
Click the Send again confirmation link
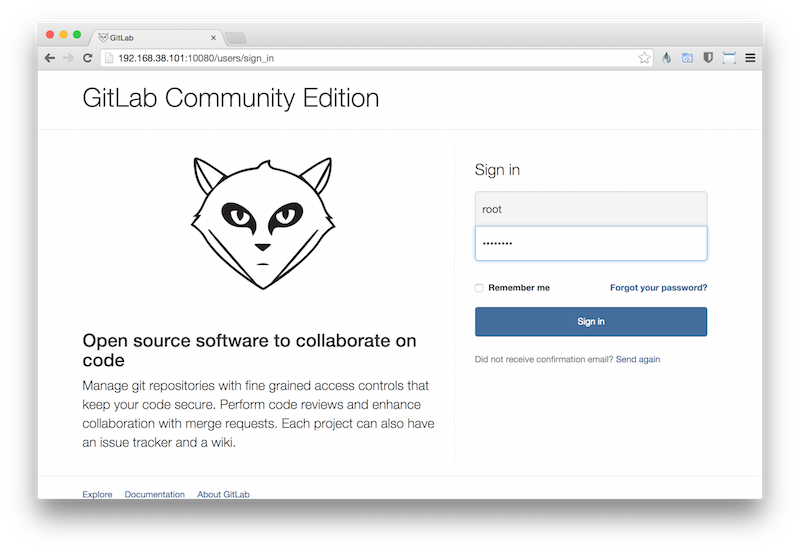click(637, 359)
